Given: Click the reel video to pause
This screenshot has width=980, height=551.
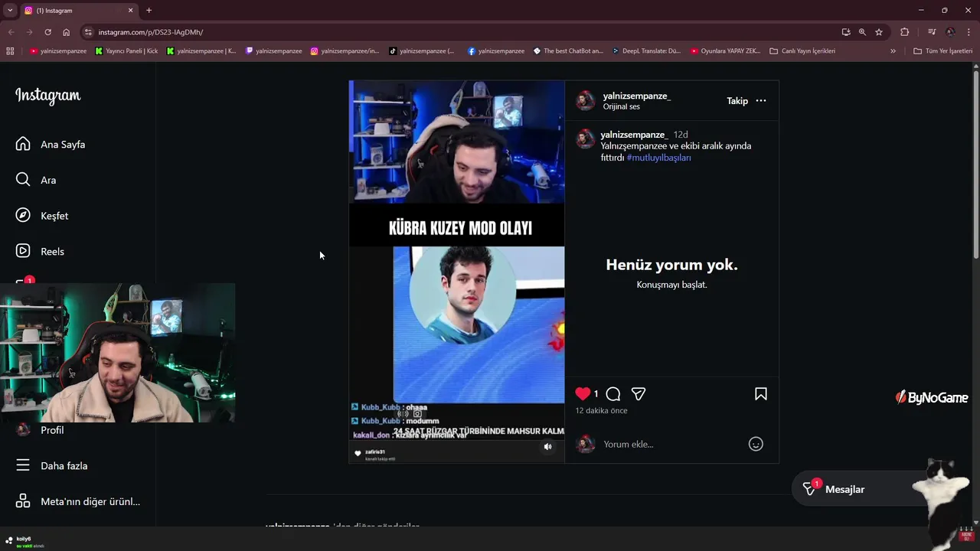Looking at the screenshot, I should click(456, 272).
